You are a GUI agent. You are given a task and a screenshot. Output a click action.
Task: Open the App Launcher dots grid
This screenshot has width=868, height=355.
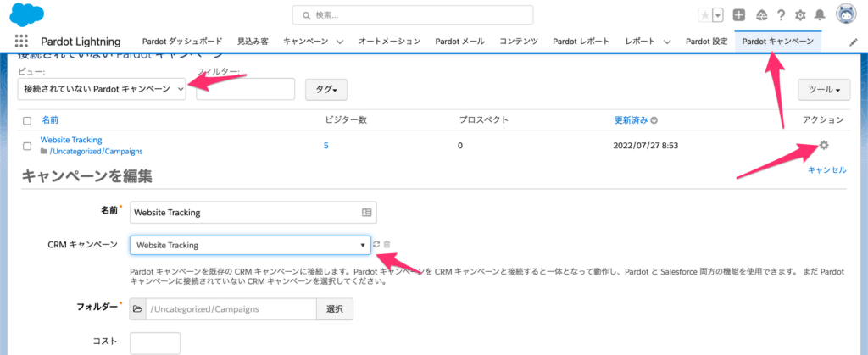[21, 42]
